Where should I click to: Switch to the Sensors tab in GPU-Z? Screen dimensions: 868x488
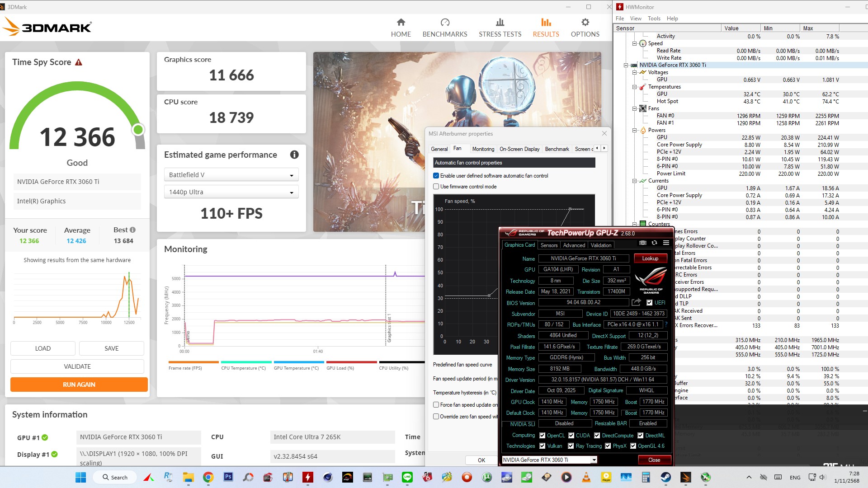click(x=549, y=245)
